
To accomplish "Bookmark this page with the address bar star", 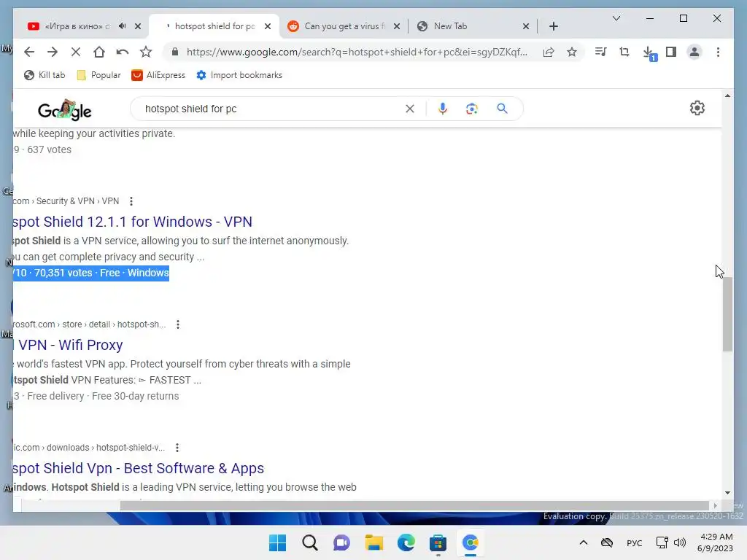I will pyautogui.click(x=572, y=52).
